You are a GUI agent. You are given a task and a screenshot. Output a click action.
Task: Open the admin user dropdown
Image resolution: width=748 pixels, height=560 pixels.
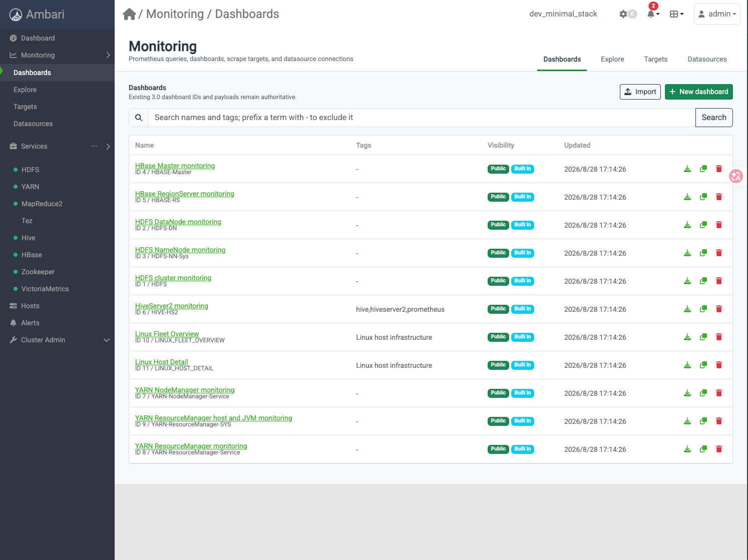point(717,14)
